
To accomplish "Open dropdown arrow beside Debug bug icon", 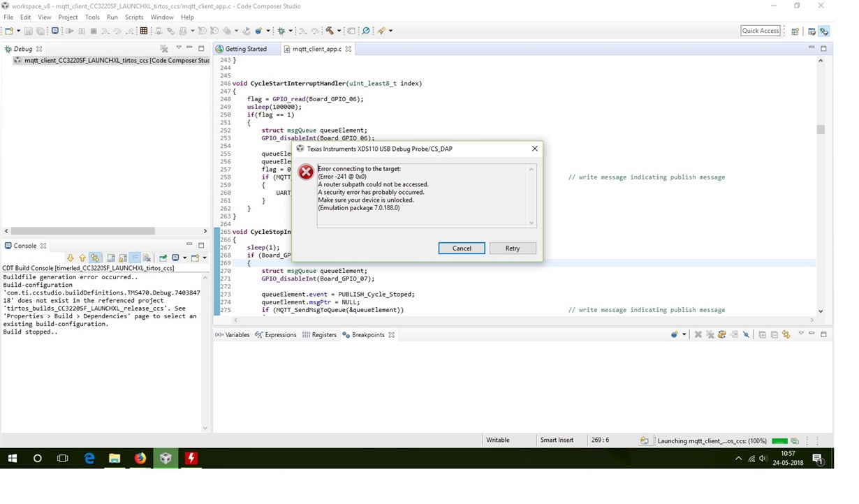I will click(x=291, y=31).
